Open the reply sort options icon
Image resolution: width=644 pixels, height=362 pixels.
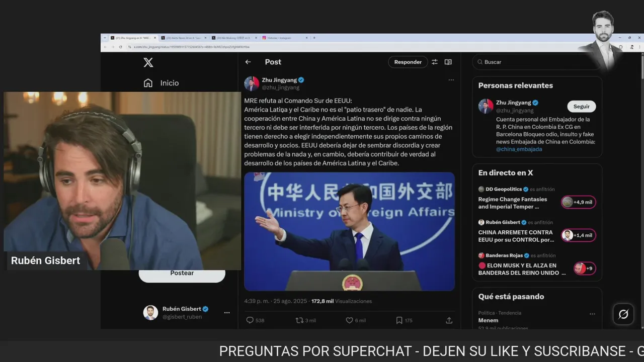[435, 62]
